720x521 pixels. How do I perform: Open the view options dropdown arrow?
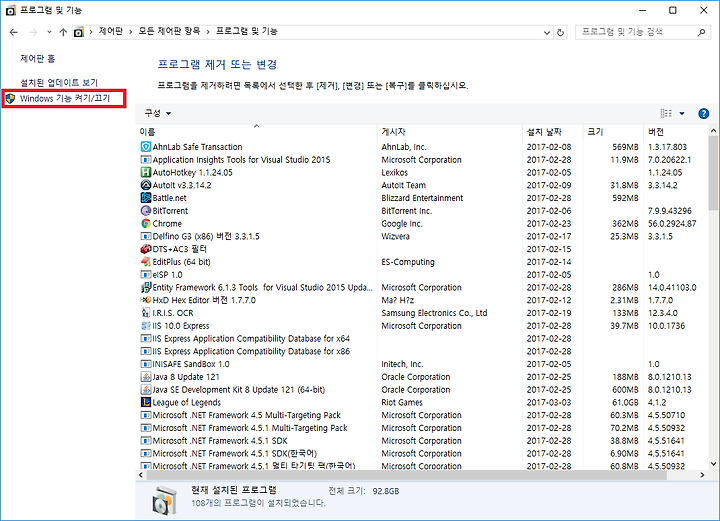682,113
